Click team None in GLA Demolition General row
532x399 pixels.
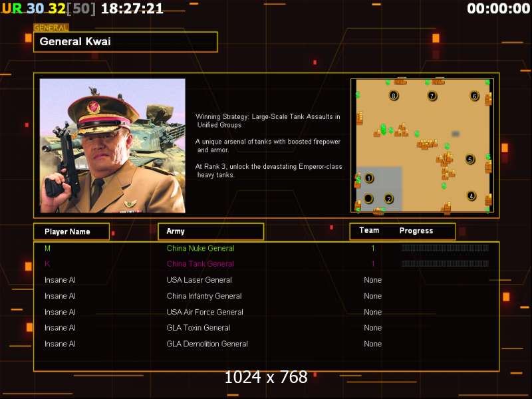point(373,344)
